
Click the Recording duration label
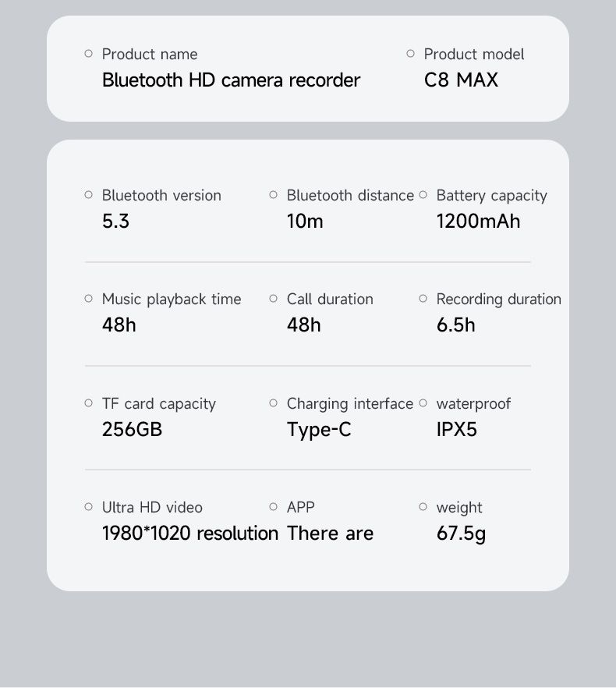pos(498,299)
